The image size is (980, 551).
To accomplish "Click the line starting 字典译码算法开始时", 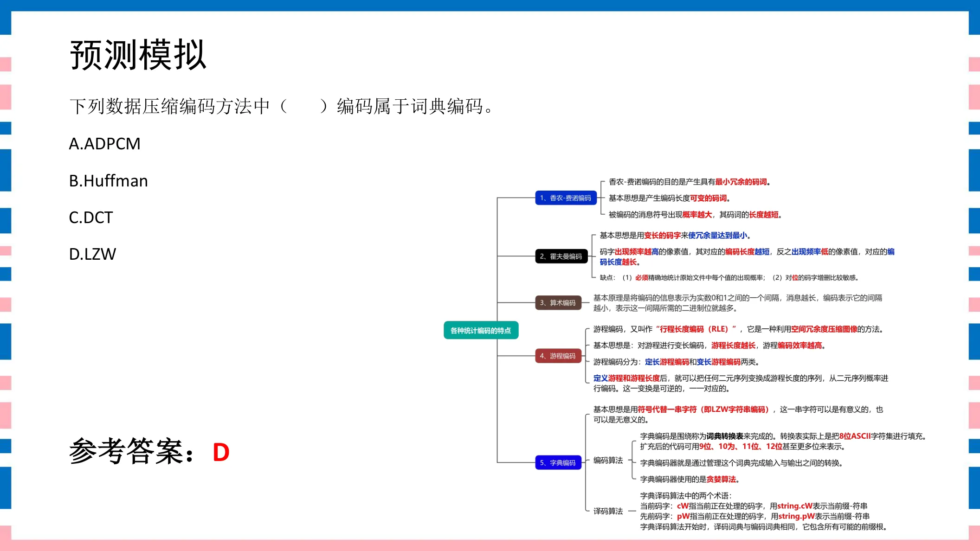I will click(x=764, y=526).
